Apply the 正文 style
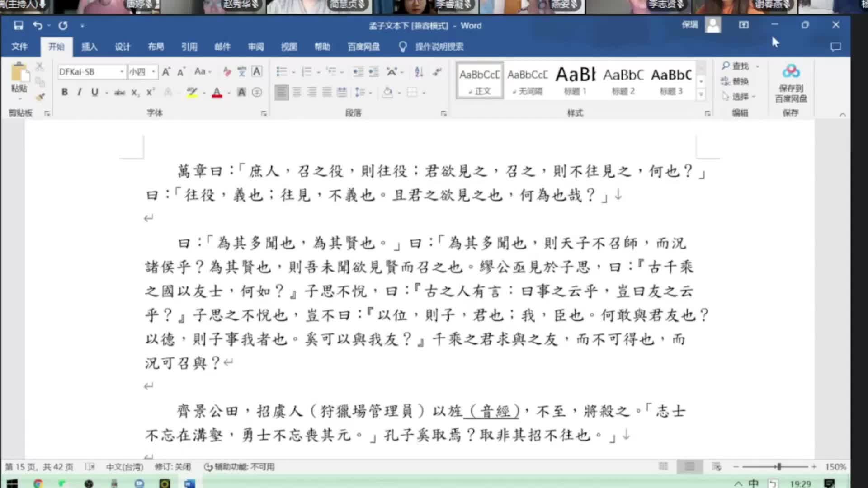Viewport: 868px width, 488px height. [x=480, y=81]
